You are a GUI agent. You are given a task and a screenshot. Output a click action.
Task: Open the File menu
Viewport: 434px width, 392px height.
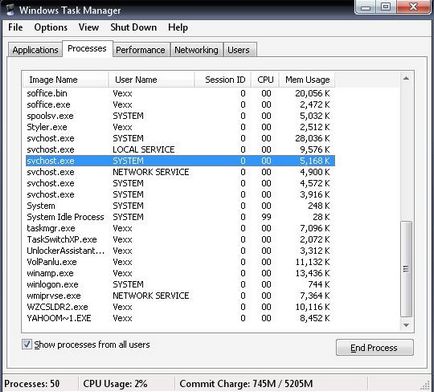15,27
